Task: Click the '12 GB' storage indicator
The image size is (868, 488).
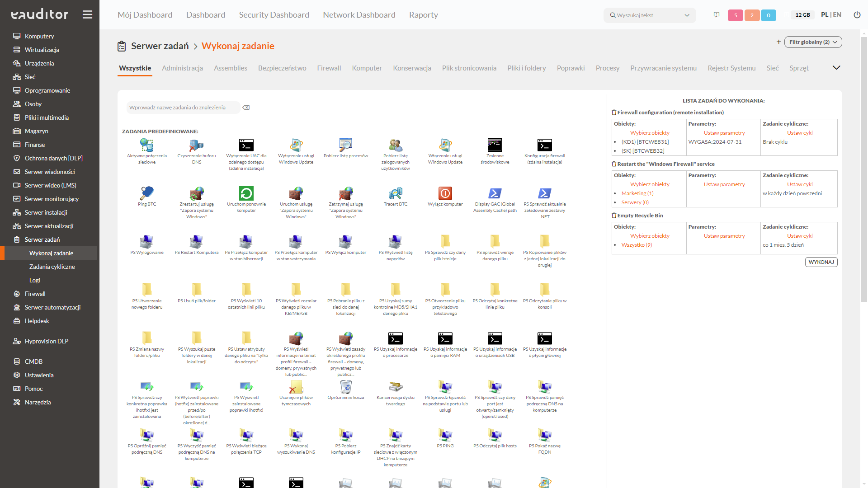Action: [x=802, y=15]
